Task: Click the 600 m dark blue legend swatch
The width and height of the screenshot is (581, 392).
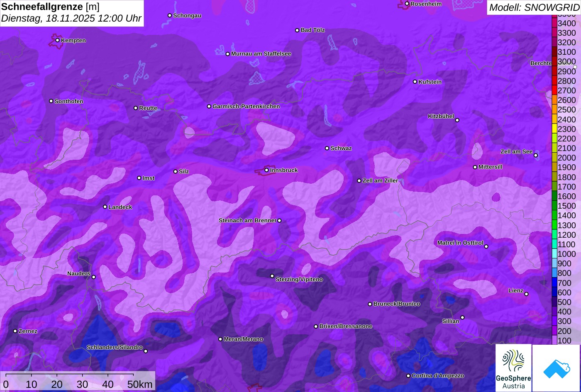Action: (x=554, y=292)
